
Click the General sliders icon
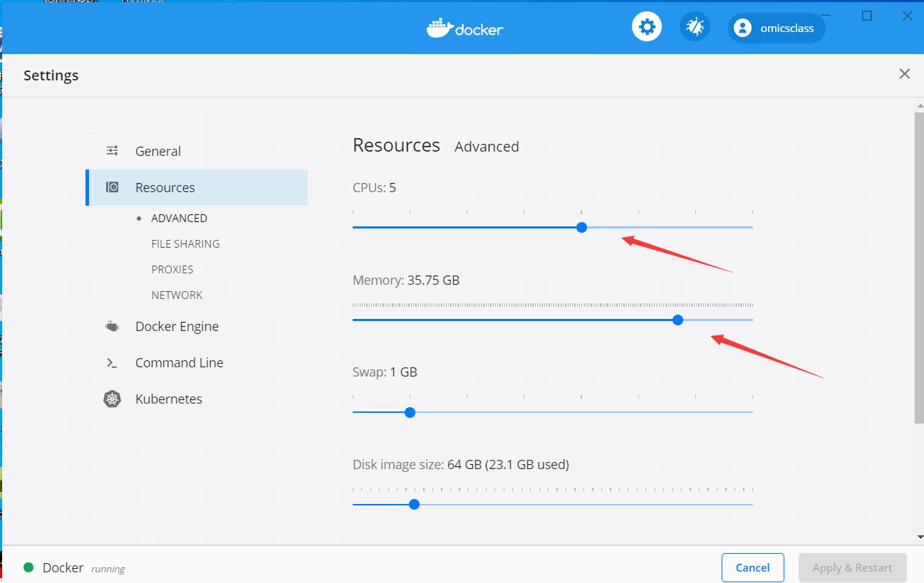pyautogui.click(x=112, y=150)
